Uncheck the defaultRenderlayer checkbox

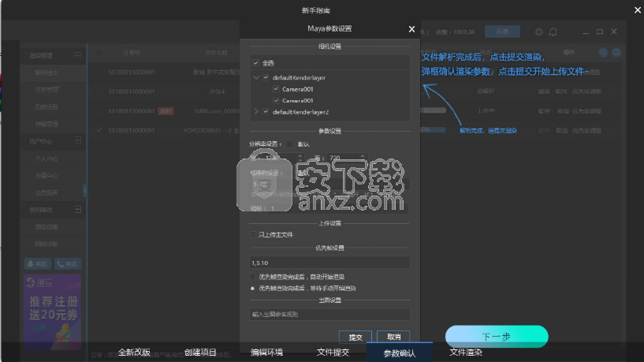coord(266,77)
